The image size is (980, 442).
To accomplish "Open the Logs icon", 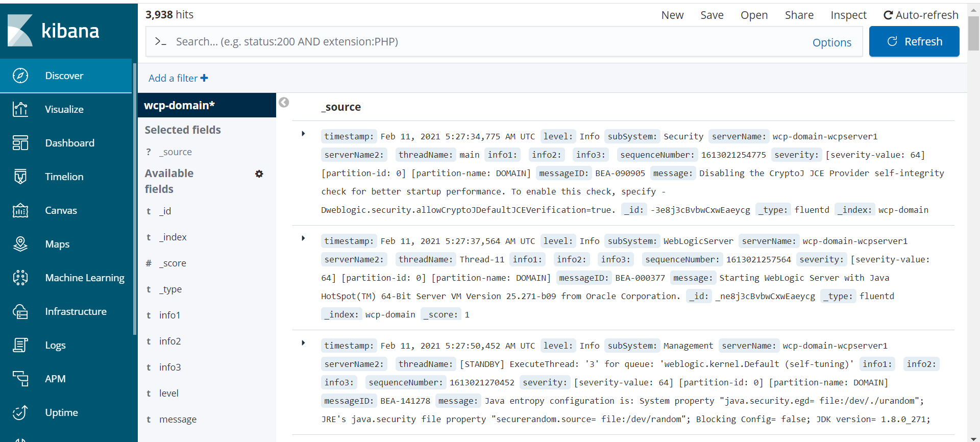I will 20,345.
